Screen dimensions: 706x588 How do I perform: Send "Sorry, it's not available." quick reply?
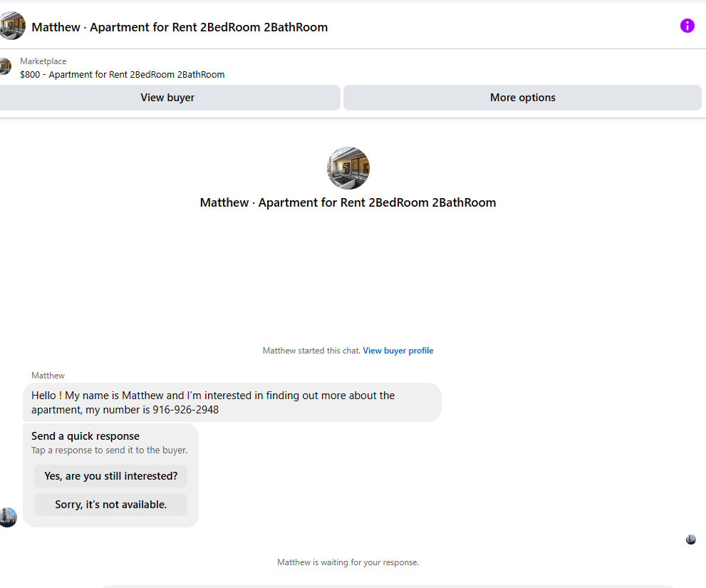pyautogui.click(x=110, y=505)
